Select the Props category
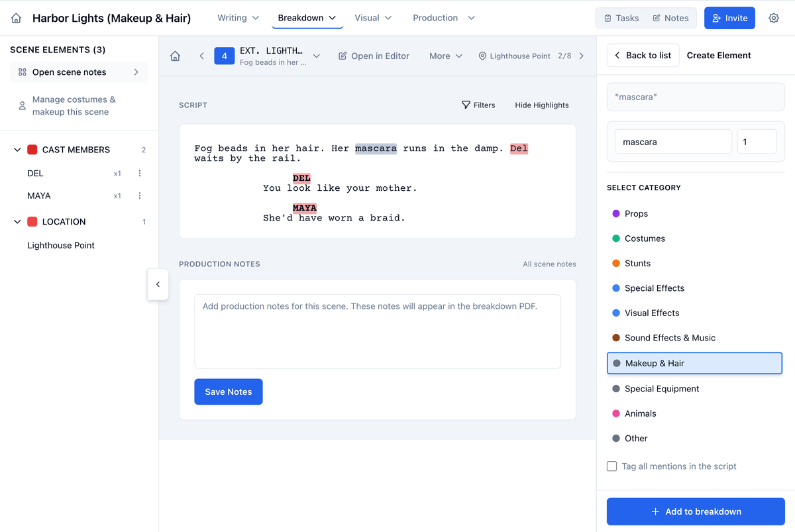The width and height of the screenshot is (795, 532). (x=695, y=214)
